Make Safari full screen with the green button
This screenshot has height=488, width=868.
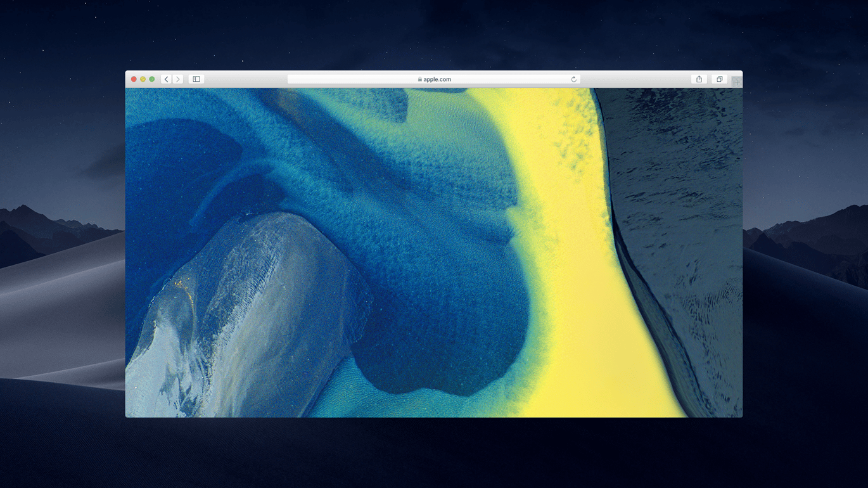pos(152,79)
